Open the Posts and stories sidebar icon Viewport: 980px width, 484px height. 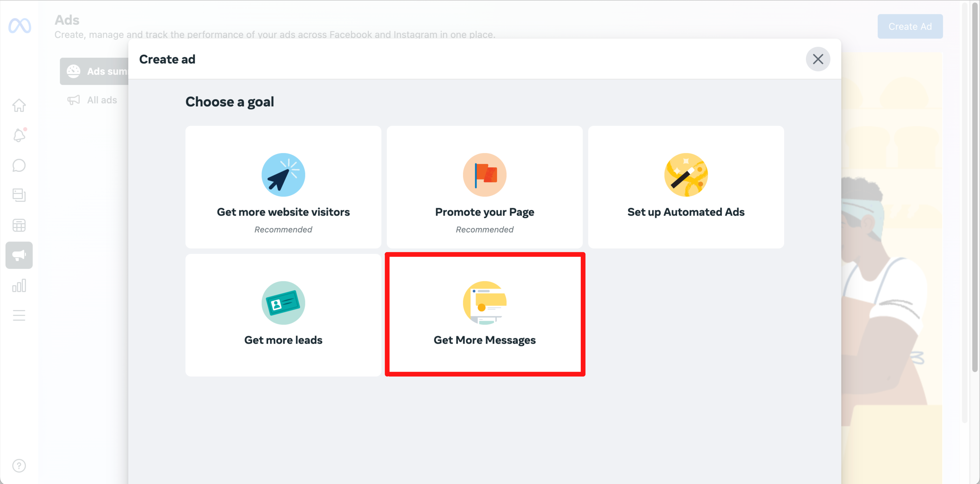[19, 195]
